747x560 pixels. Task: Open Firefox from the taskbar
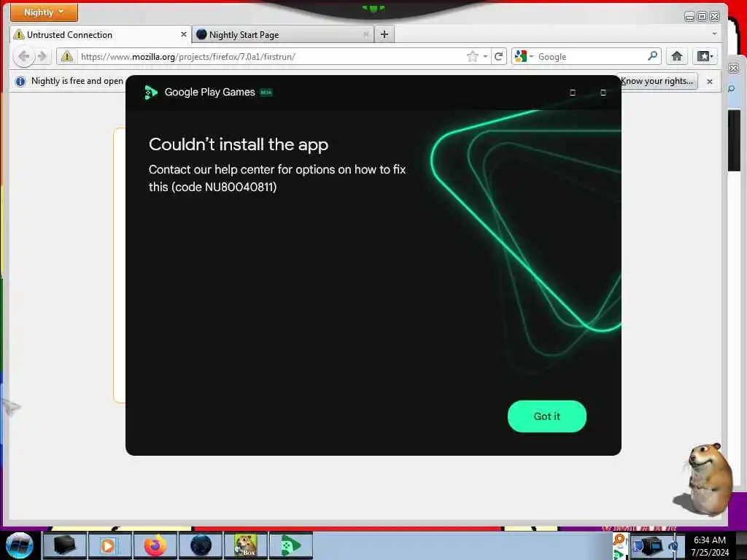[x=155, y=545]
